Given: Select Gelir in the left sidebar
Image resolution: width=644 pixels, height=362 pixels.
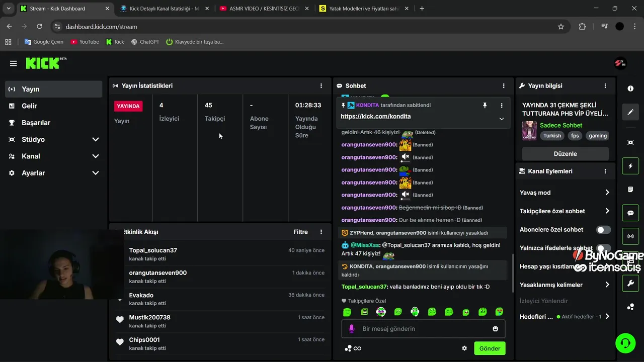Looking at the screenshot, I should [54, 106].
